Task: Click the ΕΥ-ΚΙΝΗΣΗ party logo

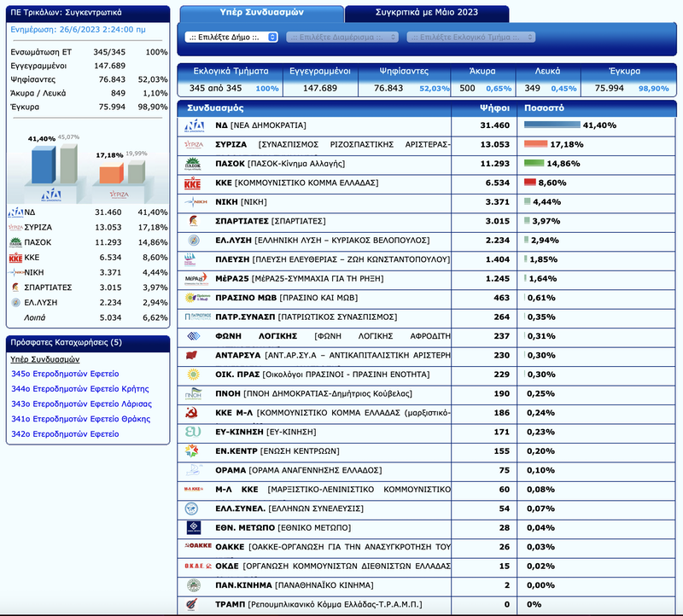Action: point(193,432)
